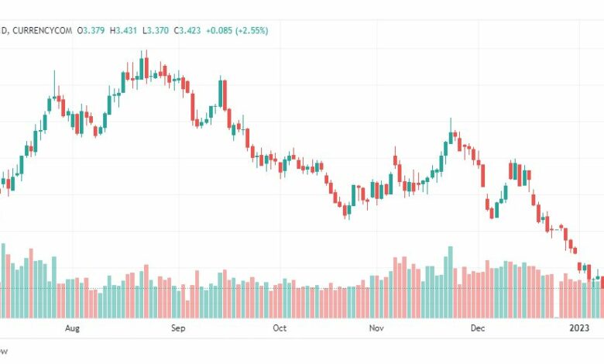Select the Low value 3.370
Image resolution: width=604 pixels, height=364 pixels.
coord(156,30)
